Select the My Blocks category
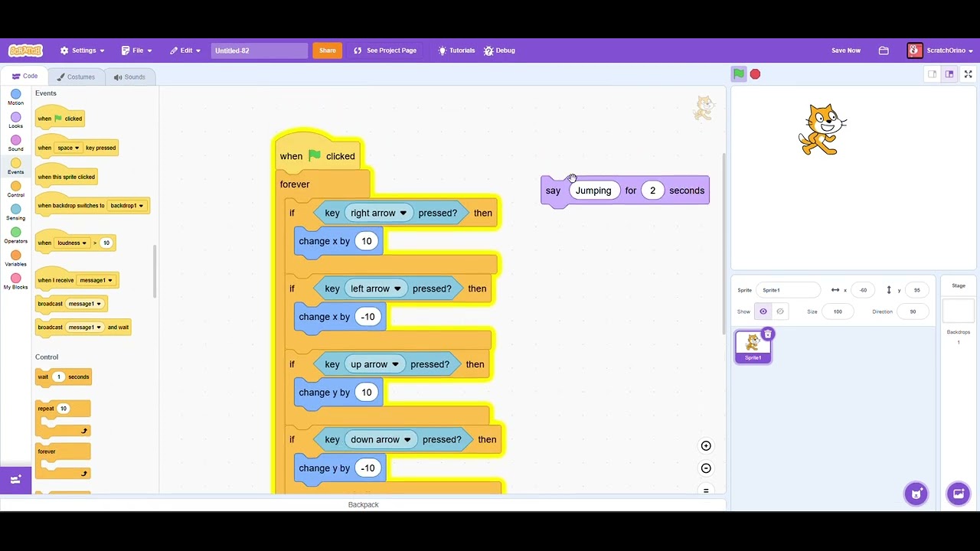Screen dimensions: 980x551 15,281
